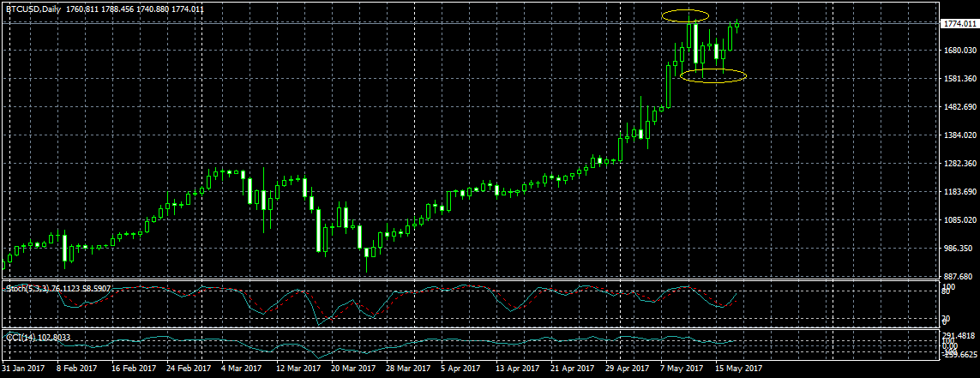Click the 1183.690 price axis label

pos(959,192)
